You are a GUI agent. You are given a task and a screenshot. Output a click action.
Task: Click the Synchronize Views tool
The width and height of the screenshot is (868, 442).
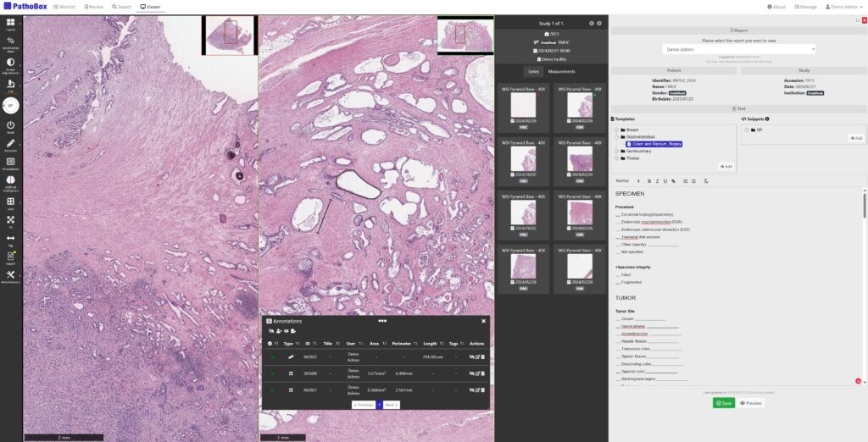(10, 43)
